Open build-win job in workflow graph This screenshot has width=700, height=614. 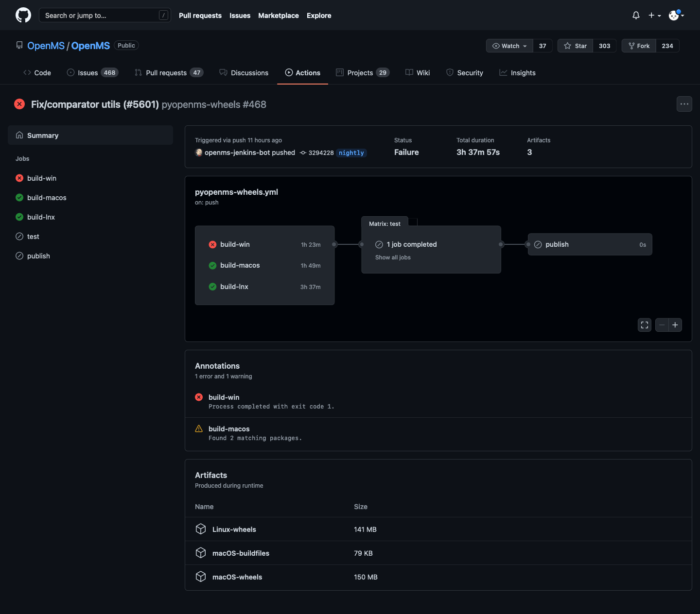(x=264, y=244)
